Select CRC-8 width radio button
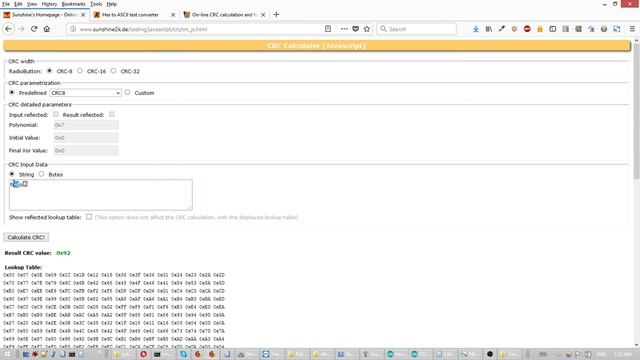 point(49,71)
